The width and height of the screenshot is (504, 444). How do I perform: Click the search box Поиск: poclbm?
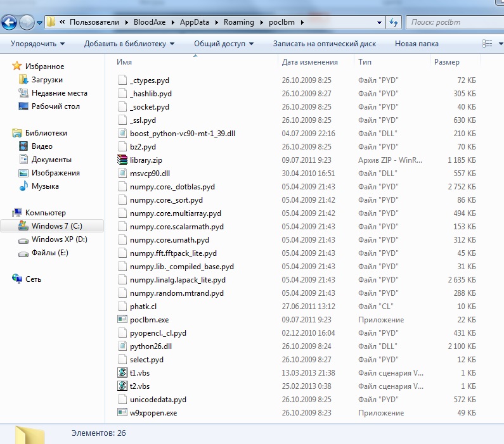455,22
